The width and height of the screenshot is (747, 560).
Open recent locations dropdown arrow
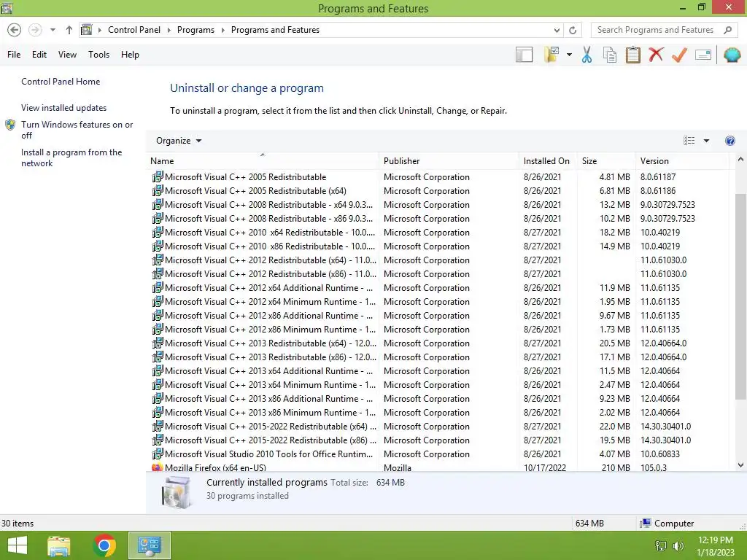click(53, 30)
